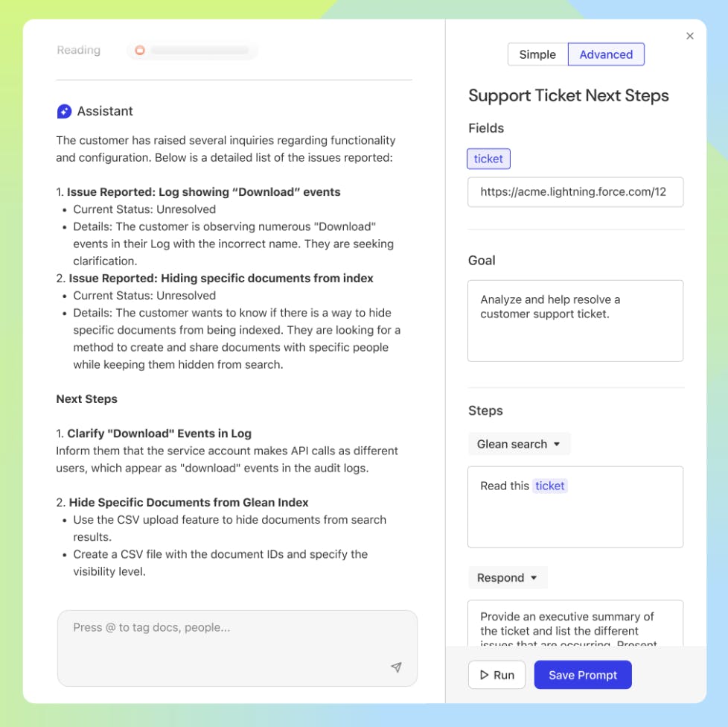Click the 'Read this ticket' step box

point(575,507)
